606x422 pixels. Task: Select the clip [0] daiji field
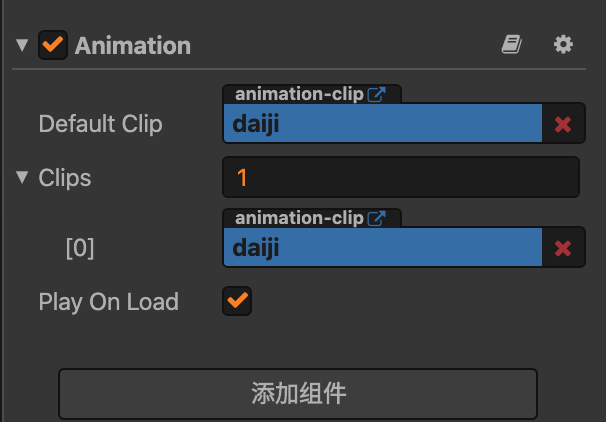pyautogui.click(x=382, y=248)
